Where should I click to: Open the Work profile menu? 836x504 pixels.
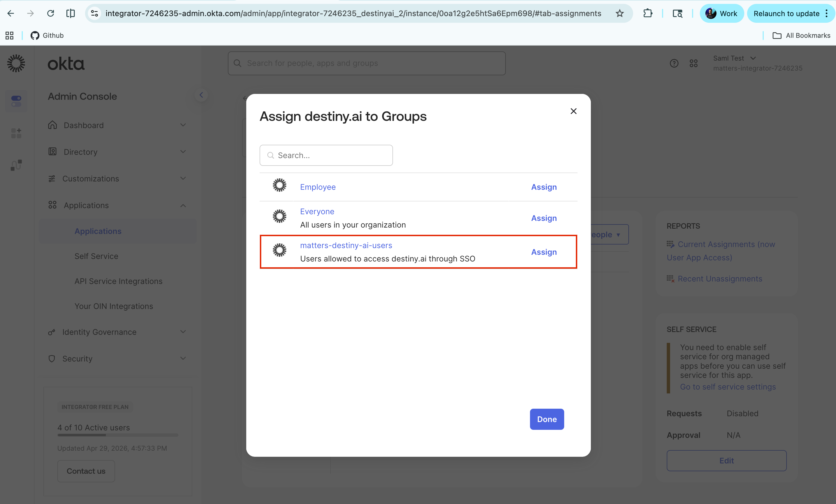point(722,14)
